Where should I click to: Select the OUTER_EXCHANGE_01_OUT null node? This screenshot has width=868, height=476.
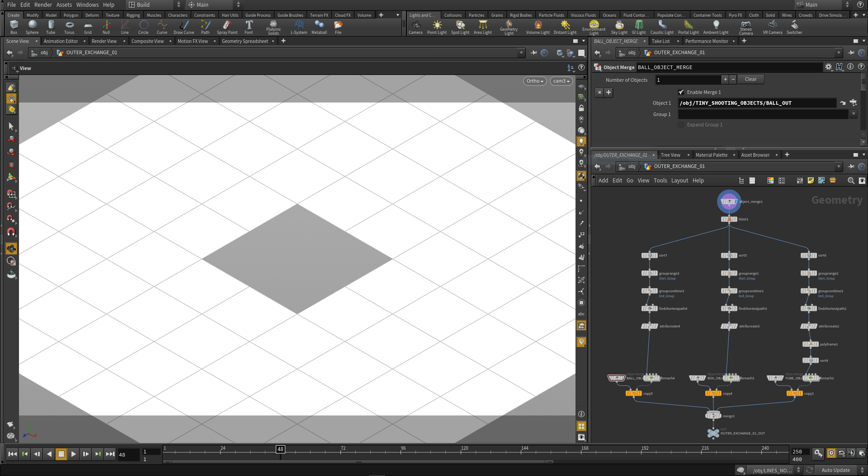(713, 433)
